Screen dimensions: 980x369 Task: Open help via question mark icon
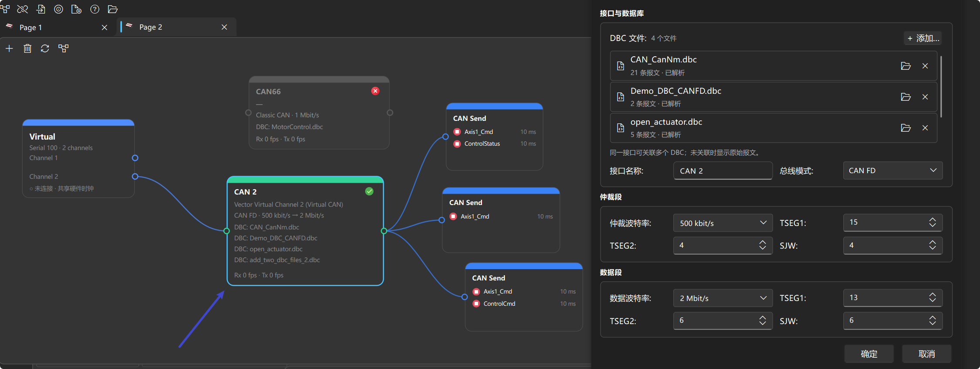tap(95, 9)
